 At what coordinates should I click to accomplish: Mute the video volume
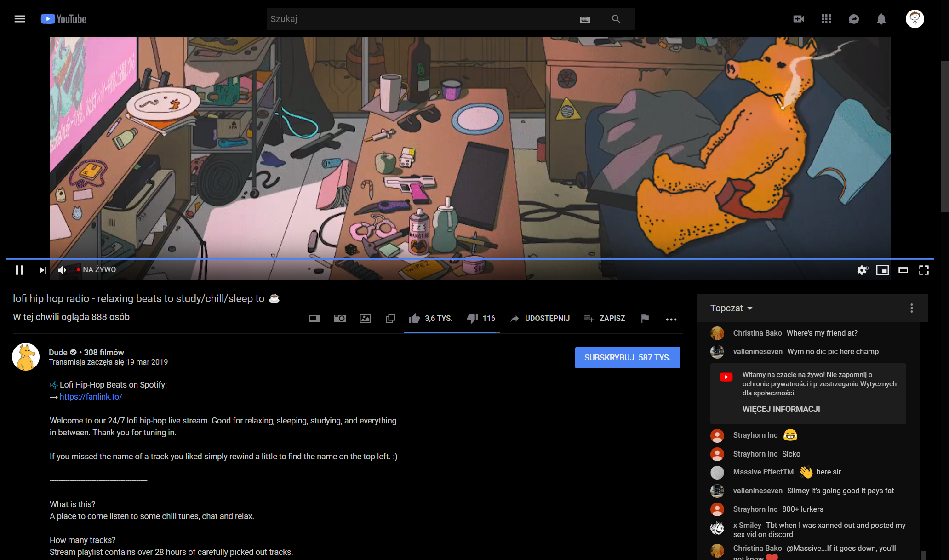click(x=62, y=270)
